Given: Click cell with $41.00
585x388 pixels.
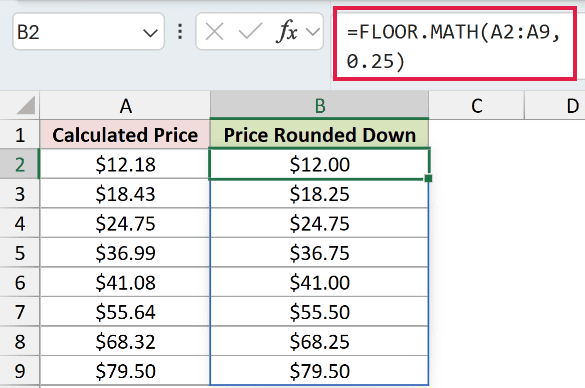Looking at the screenshot, I should click(x=320, y=282).
